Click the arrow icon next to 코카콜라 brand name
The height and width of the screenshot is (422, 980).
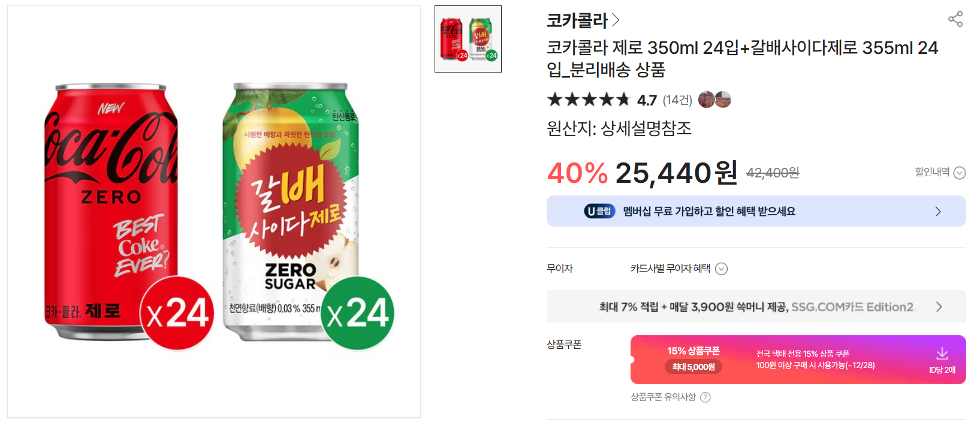click(617, 19)
